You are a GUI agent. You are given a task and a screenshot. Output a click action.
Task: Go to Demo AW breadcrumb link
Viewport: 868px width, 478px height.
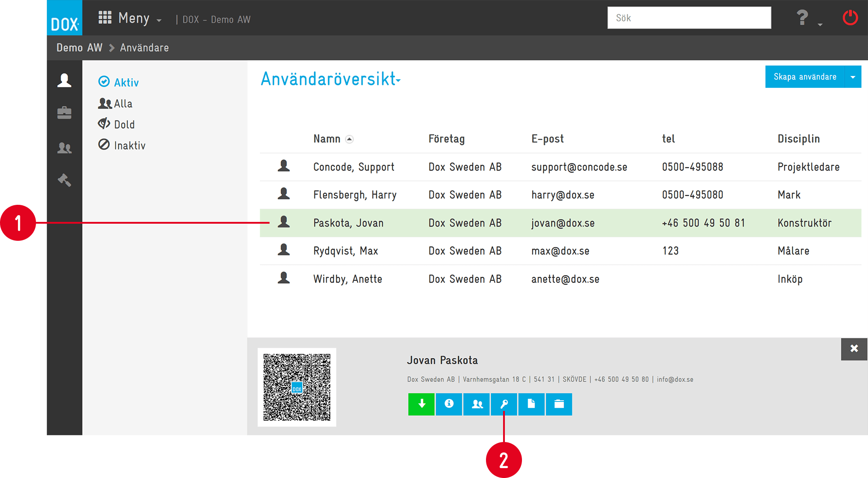pyautogui.click(x=79, y=48)
